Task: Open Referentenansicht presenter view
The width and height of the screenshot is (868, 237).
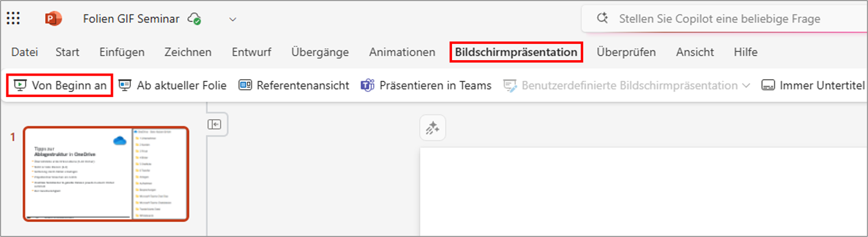Action: coord(294,85)
